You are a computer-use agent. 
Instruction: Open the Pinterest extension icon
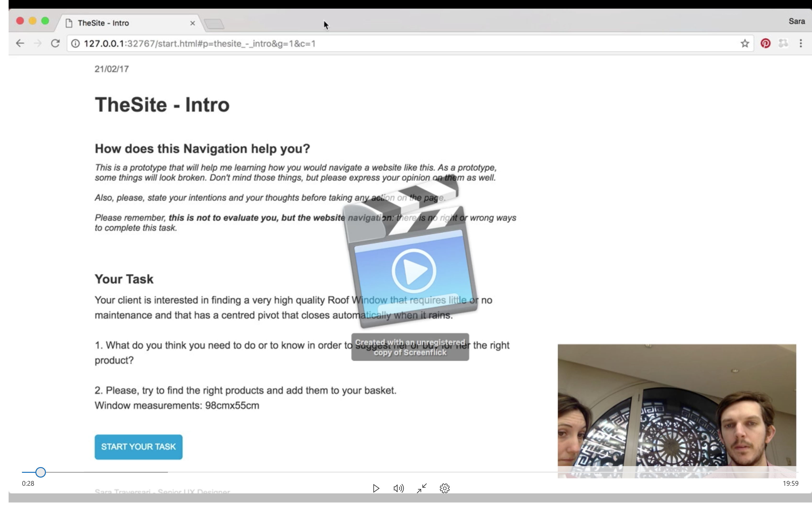[765, 43]
